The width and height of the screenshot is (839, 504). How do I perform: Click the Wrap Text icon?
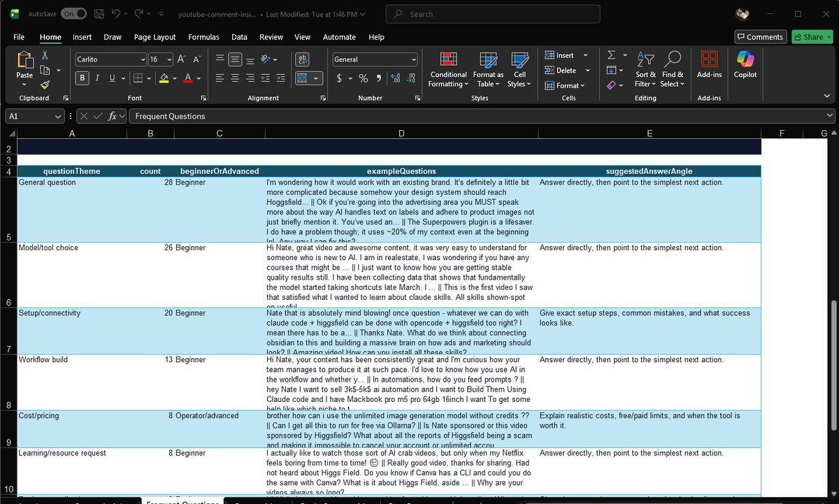303,59
